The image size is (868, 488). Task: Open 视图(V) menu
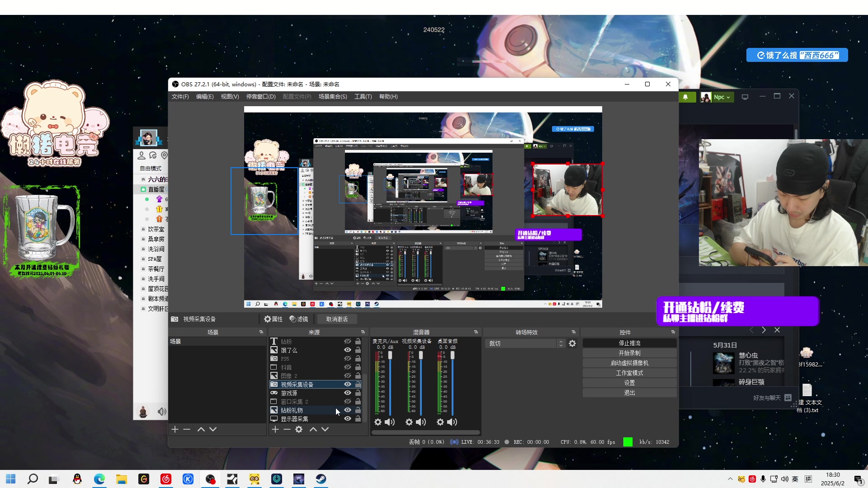tap(230, 97)
